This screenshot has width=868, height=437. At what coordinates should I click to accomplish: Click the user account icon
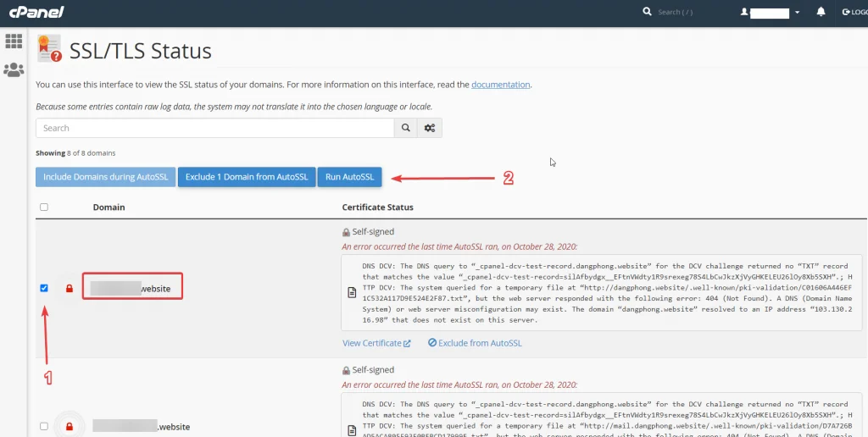point(744,12)
